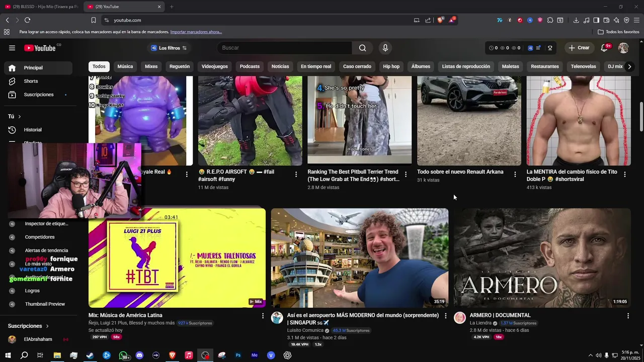Reload the page
644x362 pixels.
(27, 20)
